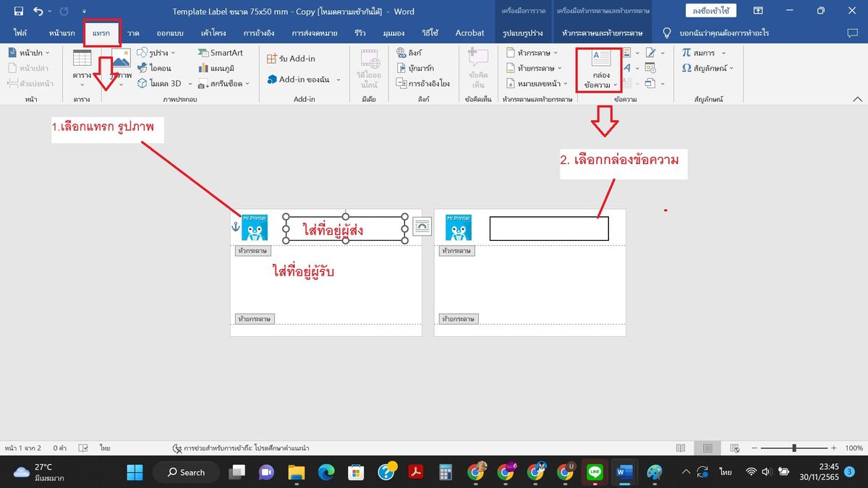
Task: Expand the Text Box dropdown
Action: click(x=615, y=85)
